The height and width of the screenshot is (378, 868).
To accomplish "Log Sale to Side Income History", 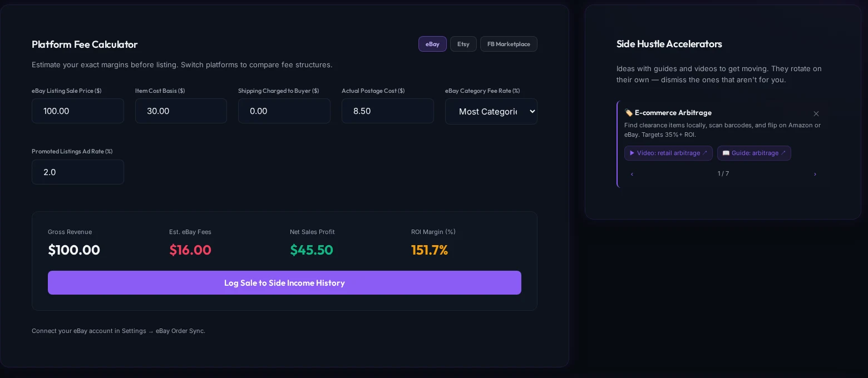I will click(x=284, y=283).
